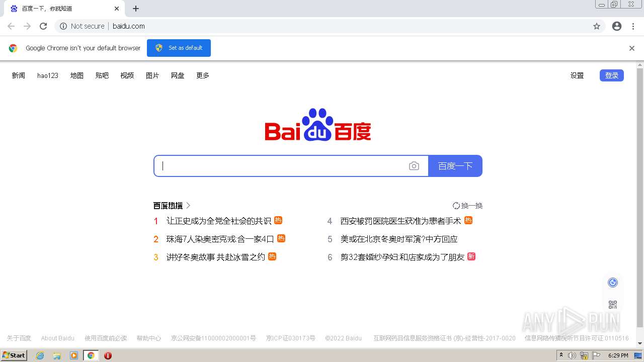Click the camera image-search icon
Image resolution: width=644 pixels, height=362 pixels.
[414, 166]
